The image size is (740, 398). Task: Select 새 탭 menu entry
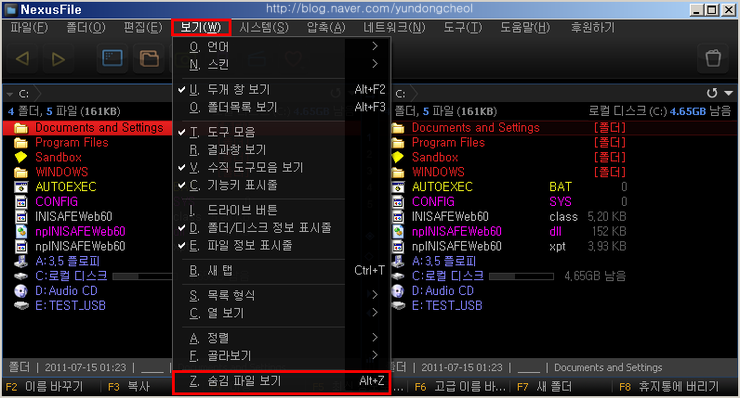(283, 271)
